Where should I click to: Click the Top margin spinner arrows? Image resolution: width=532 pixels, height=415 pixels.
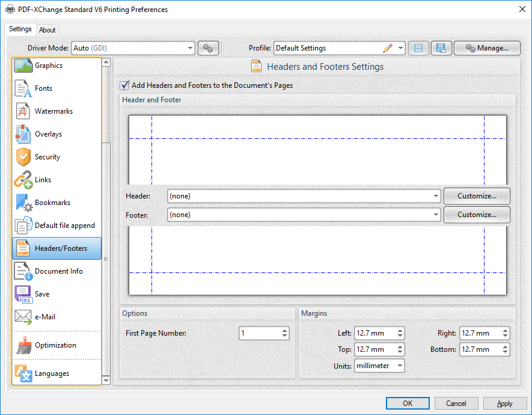click(400, 349)
